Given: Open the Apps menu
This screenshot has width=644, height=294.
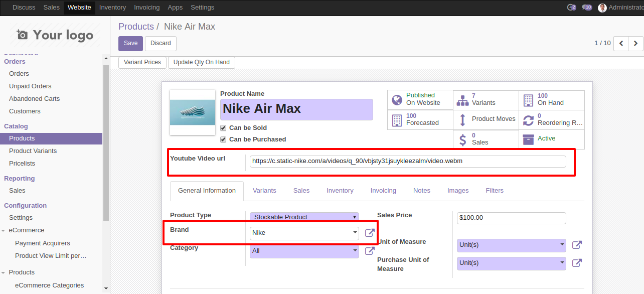Looking at the screenshot, I should (x=176, y=8).
